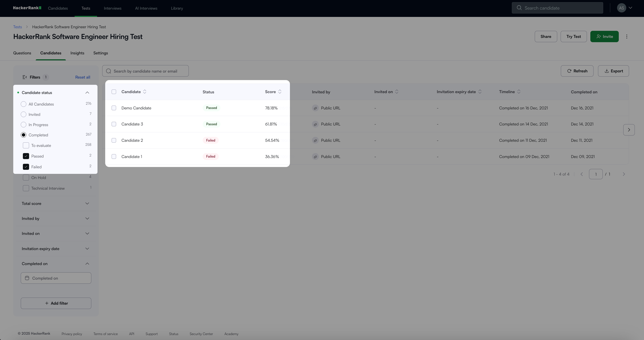Click the filters collapse icon
The width and height of the screenshot is (644, 340).
tap(25, 77)
